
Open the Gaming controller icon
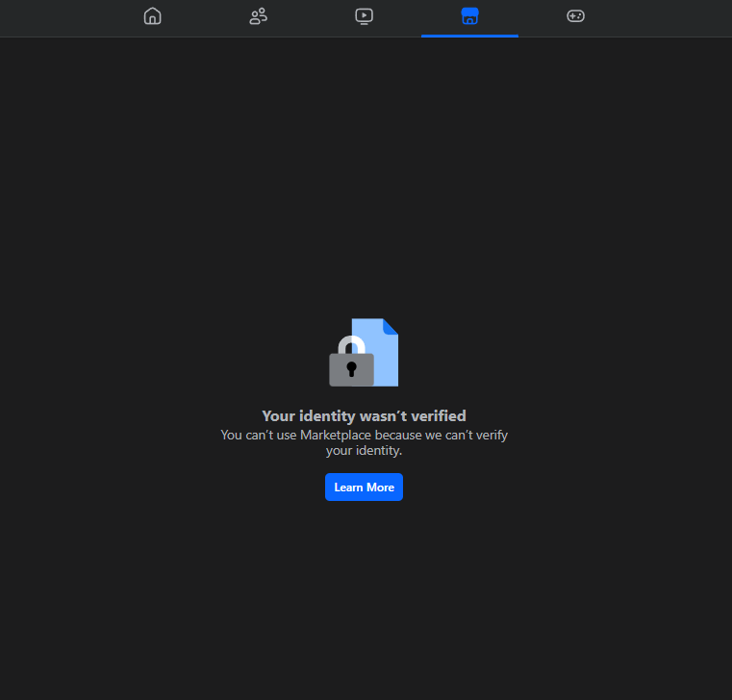click(x=575, y=16)
